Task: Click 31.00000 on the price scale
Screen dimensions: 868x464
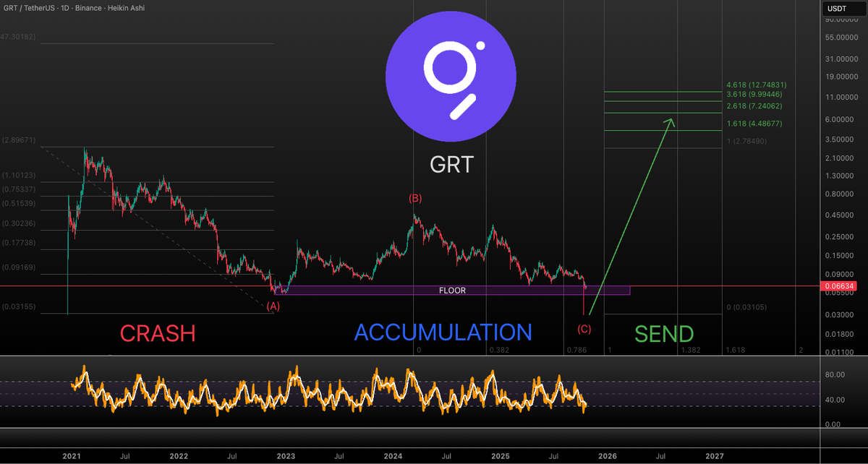Action: point(840,59)
